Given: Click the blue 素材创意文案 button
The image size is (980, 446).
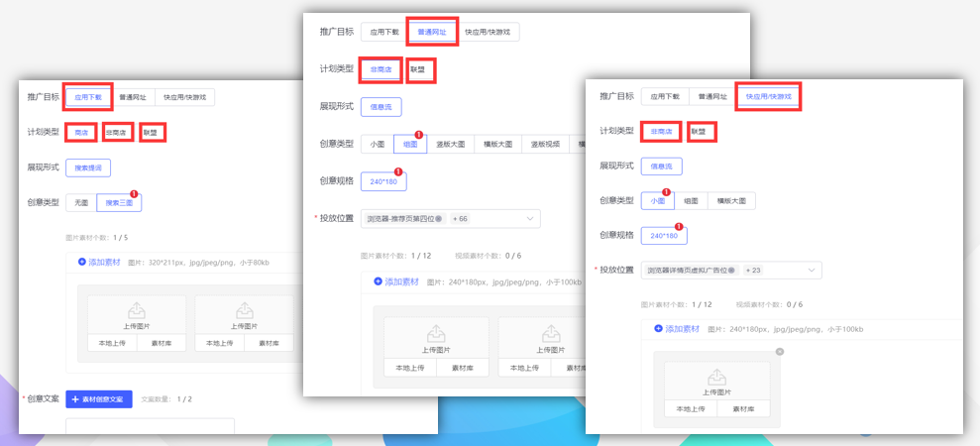Looking at the screenshot, I should coord(99,399).
